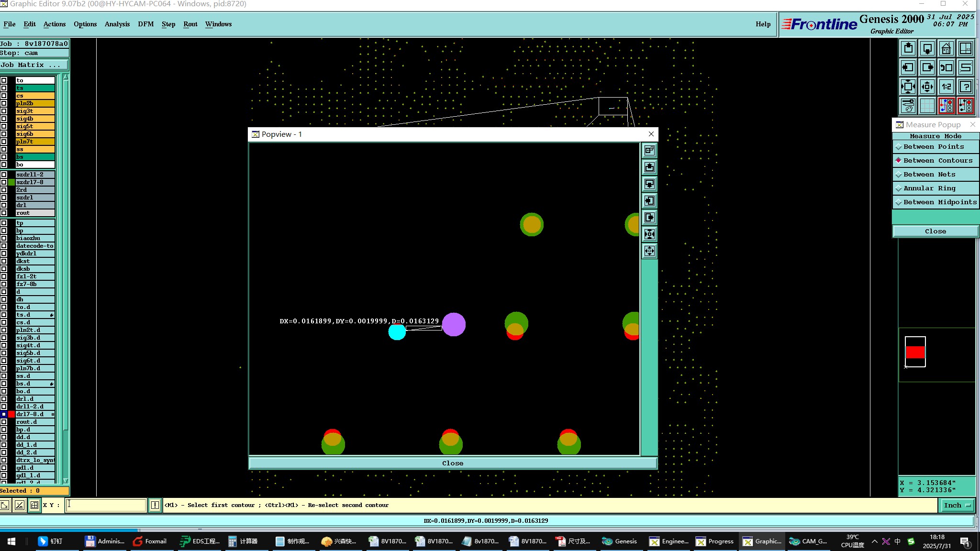
Task: Click the Home view icon in the toolbar
Action: [946, 49]
